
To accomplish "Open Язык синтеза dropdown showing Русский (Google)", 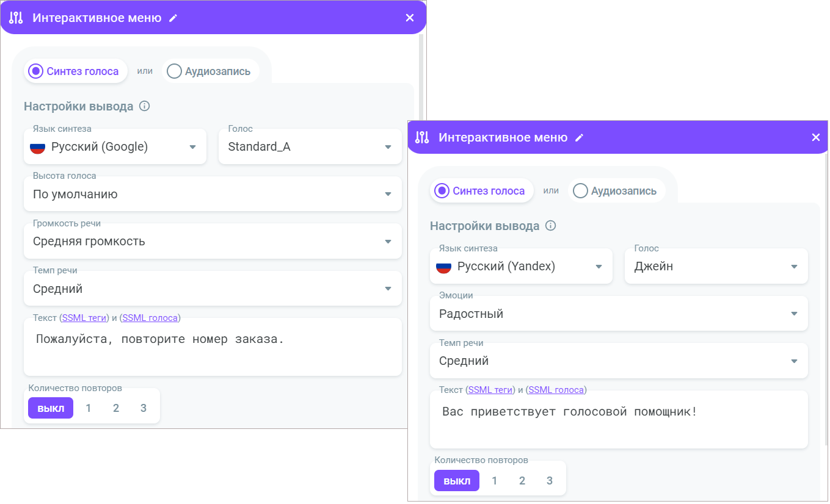I will [x=115, y=146].
